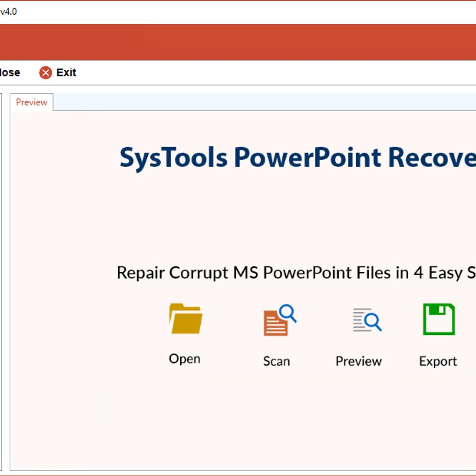This screenshot has width=476, height=476.
Task: Click the v4.0 version text in title bar
Action: click(x=8, y=12)
